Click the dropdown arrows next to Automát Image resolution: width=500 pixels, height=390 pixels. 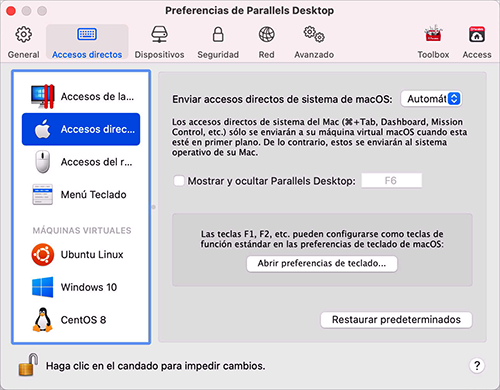click(x=454, y=99)
